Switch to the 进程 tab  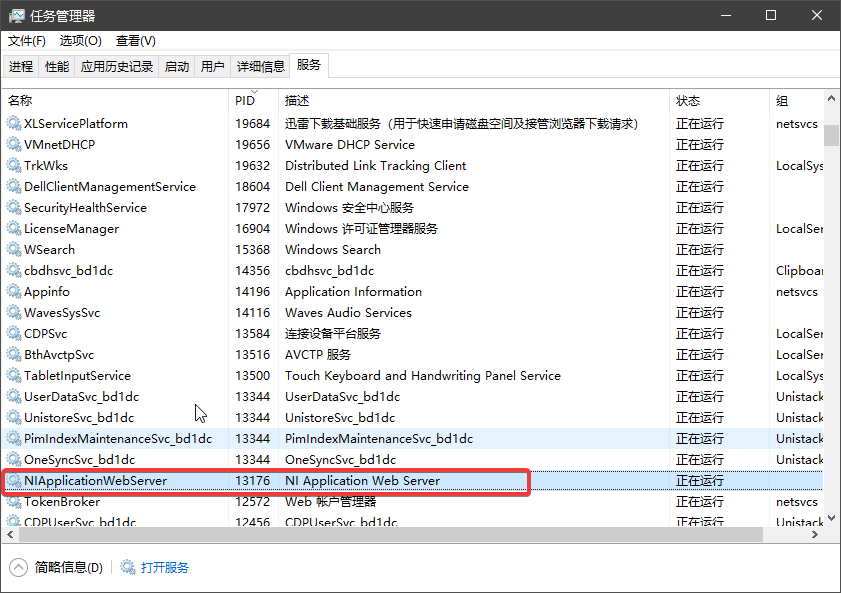(21, 66)
